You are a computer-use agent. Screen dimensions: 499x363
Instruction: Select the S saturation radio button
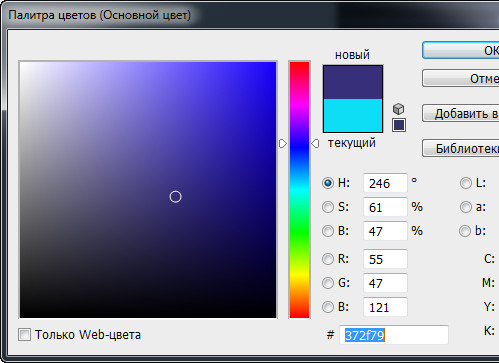(x=328, y=207)
